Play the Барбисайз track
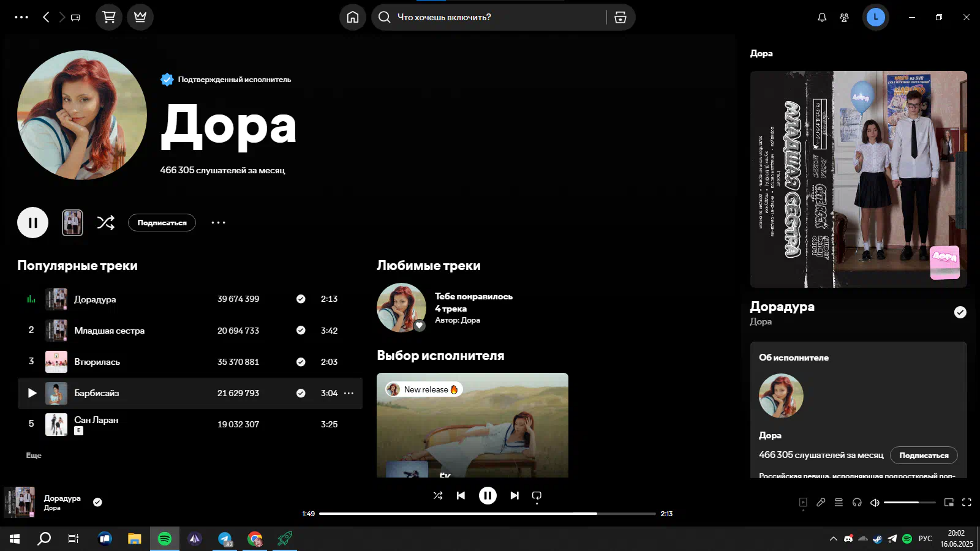 tap(32, 393)
